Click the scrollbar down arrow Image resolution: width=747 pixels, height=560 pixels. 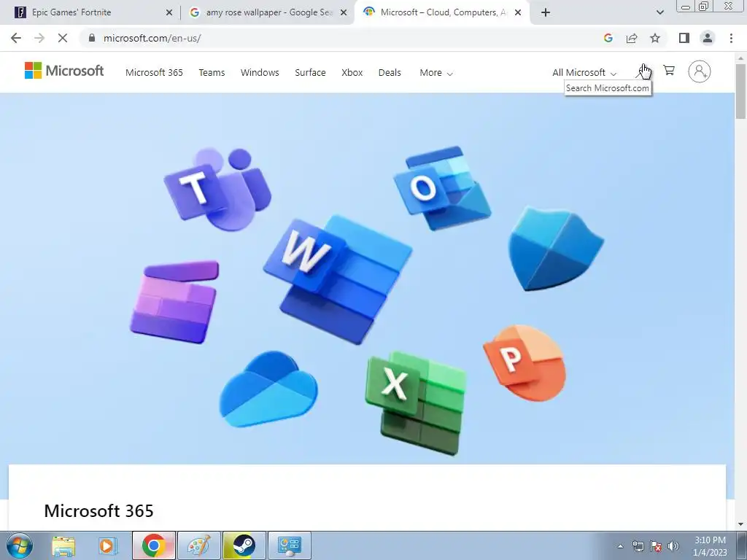pos(740,524)
